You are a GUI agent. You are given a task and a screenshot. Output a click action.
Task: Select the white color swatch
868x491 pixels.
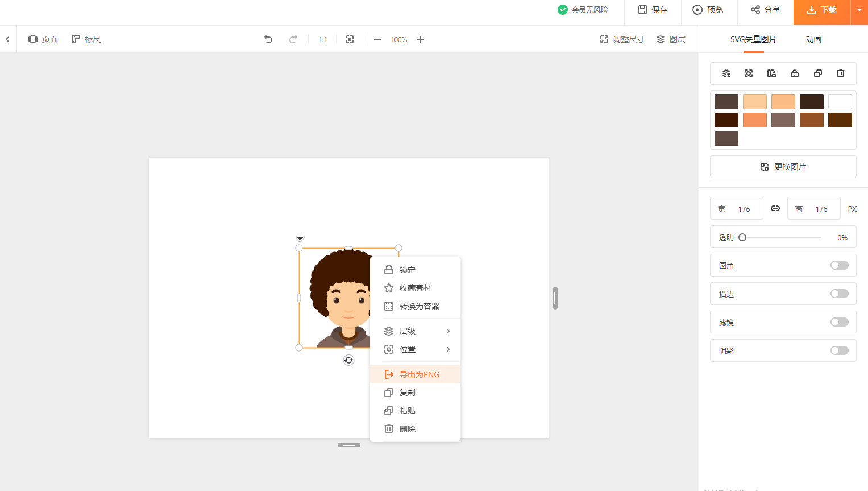coord(840,102)
